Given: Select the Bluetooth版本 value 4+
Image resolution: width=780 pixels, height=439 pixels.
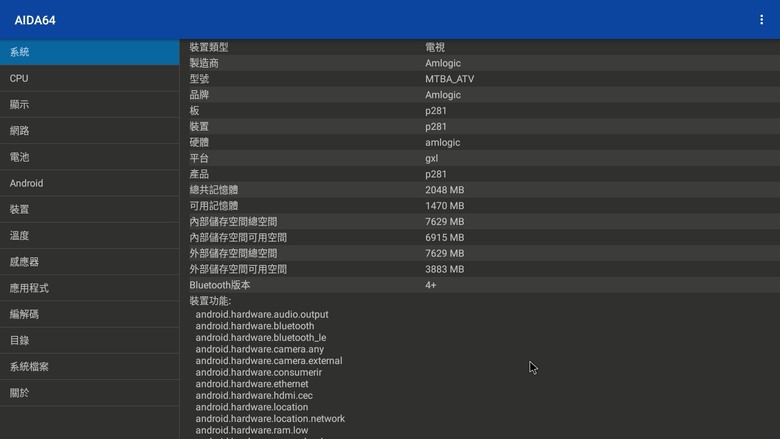Looking at the screenshot, I should (x=431, y=285).
